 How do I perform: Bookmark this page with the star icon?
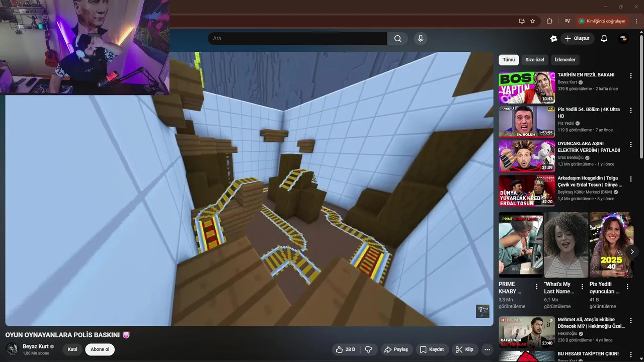tap(533, 21)
